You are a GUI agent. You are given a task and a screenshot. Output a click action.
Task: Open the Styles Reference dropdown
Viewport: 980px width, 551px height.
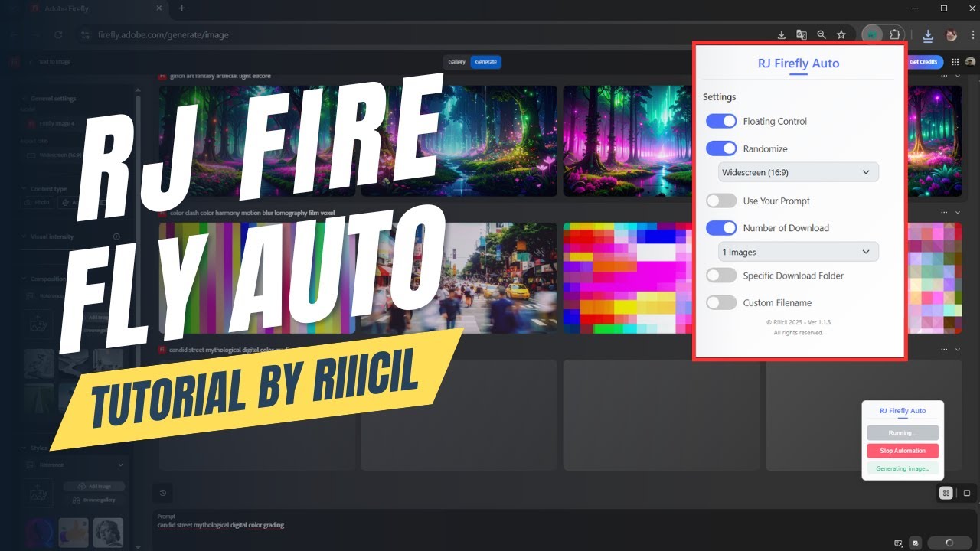click(x=73, y=465)
